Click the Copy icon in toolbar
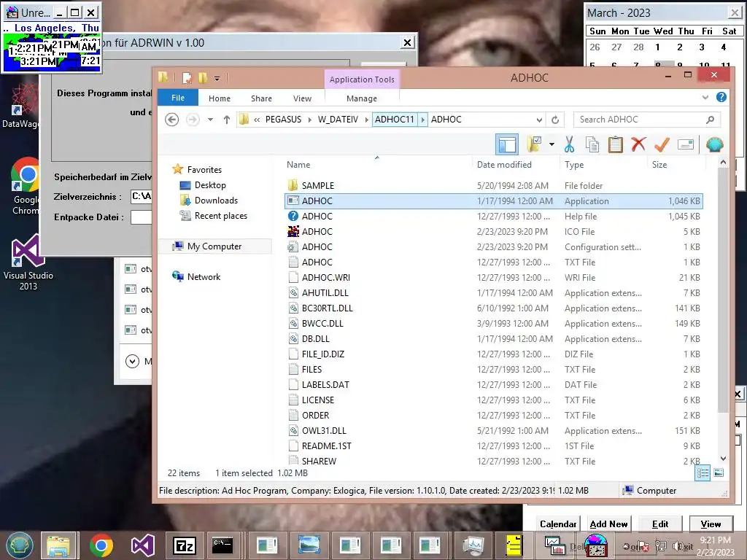747x560 pixels. (x=592, y=144)
